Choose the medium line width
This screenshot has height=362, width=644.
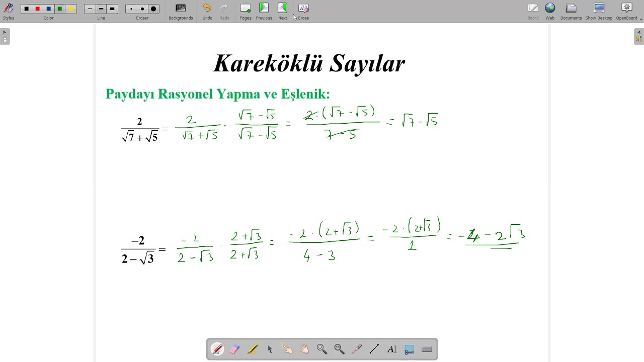tap(101, 9)
